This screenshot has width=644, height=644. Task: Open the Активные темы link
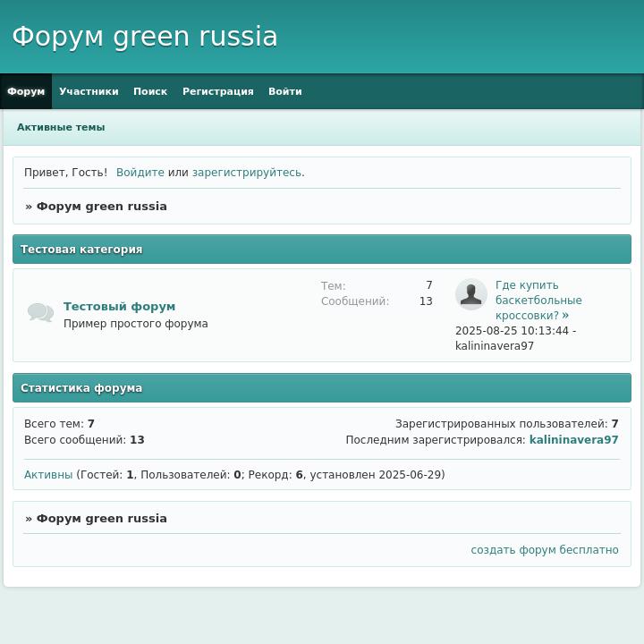point(61,127)
